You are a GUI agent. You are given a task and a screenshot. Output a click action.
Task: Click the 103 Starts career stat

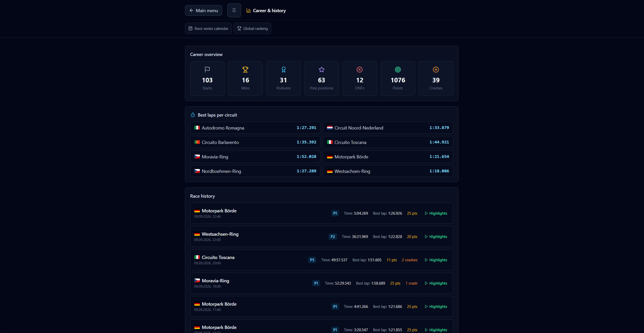(207, 78)
